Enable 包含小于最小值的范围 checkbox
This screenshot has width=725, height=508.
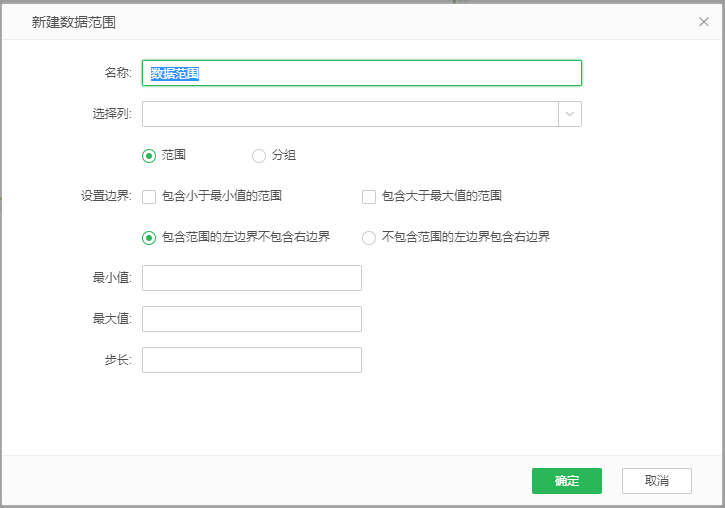[x=148, y=197]
